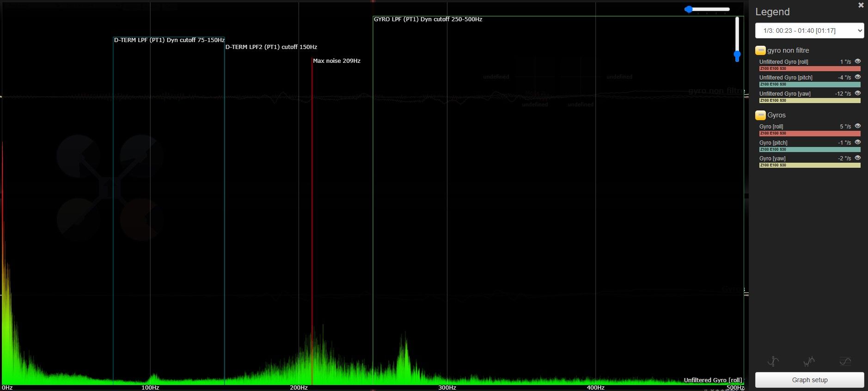The height and width of the screenshot is (391, 868).
Task: Click the sine wave with grid lines icon
Action: [845, 361]
